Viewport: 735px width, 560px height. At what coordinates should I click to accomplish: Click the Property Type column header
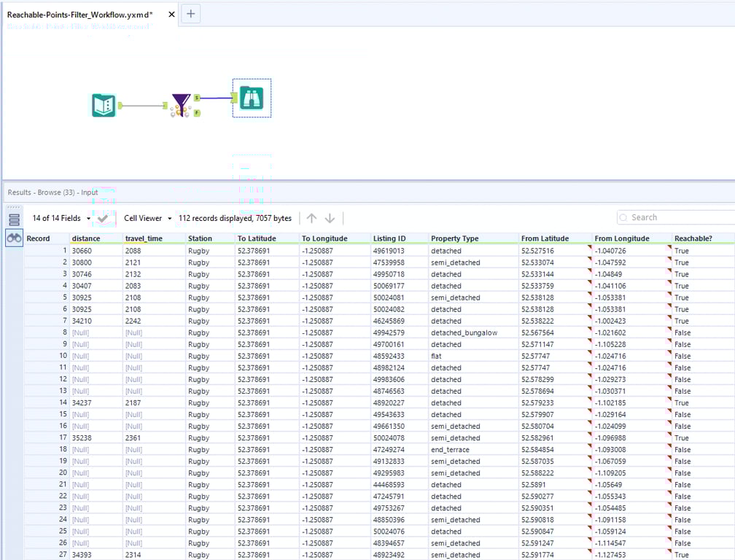pyautogui.click(x=454, y=238)
